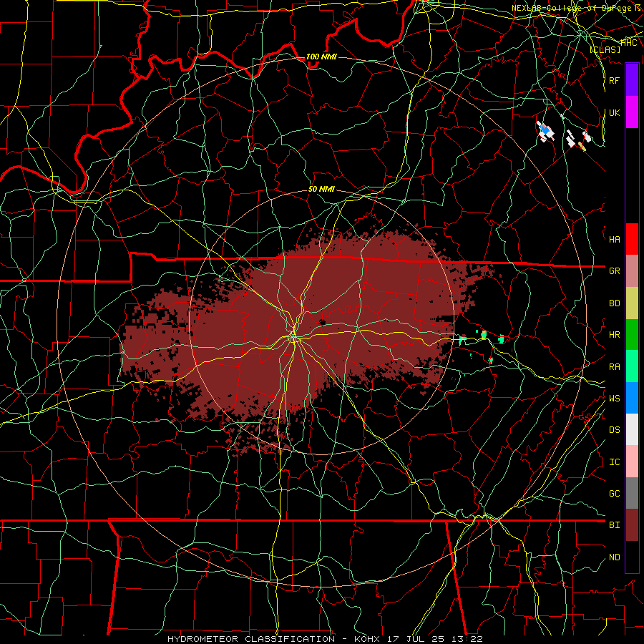Click the 'RF' legend label
The height and width of the screenshot is (644, 644).
pos(615,80)
